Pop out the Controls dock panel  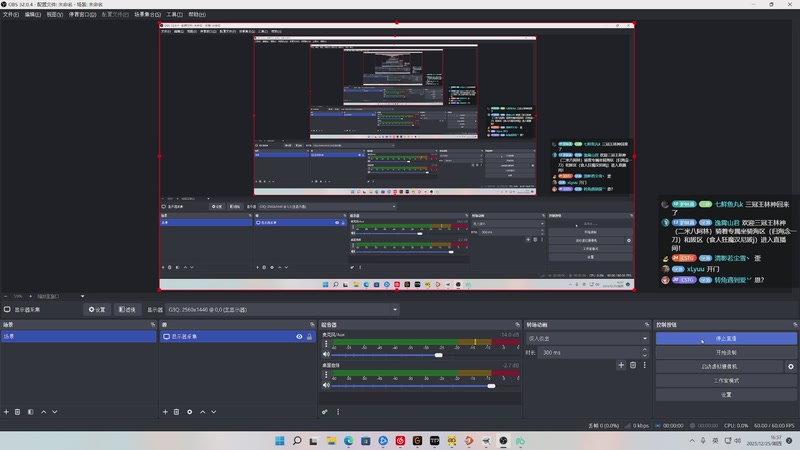coord(795,324)
